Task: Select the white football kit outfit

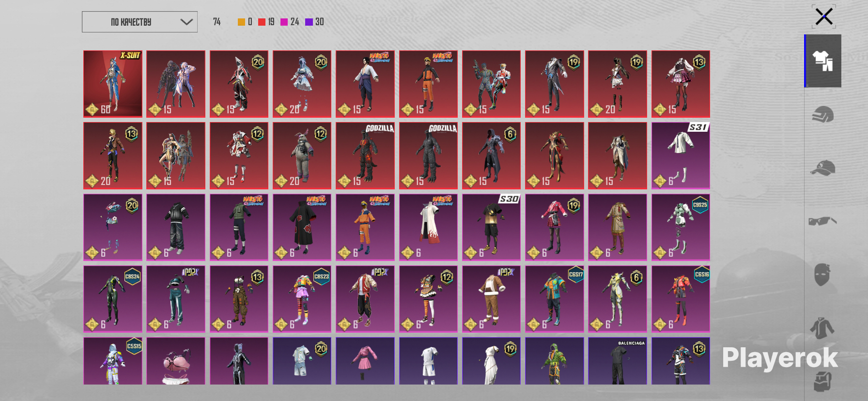Action: 428,361
